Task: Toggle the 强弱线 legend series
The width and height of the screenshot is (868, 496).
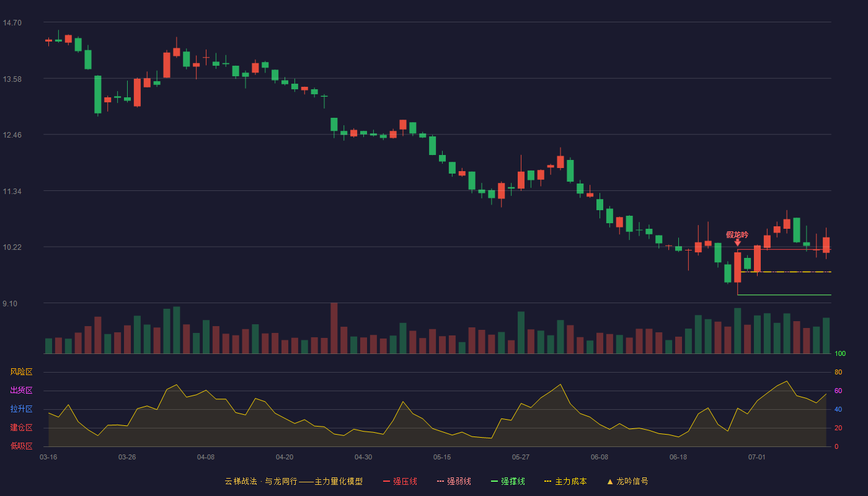Action: 454,481
